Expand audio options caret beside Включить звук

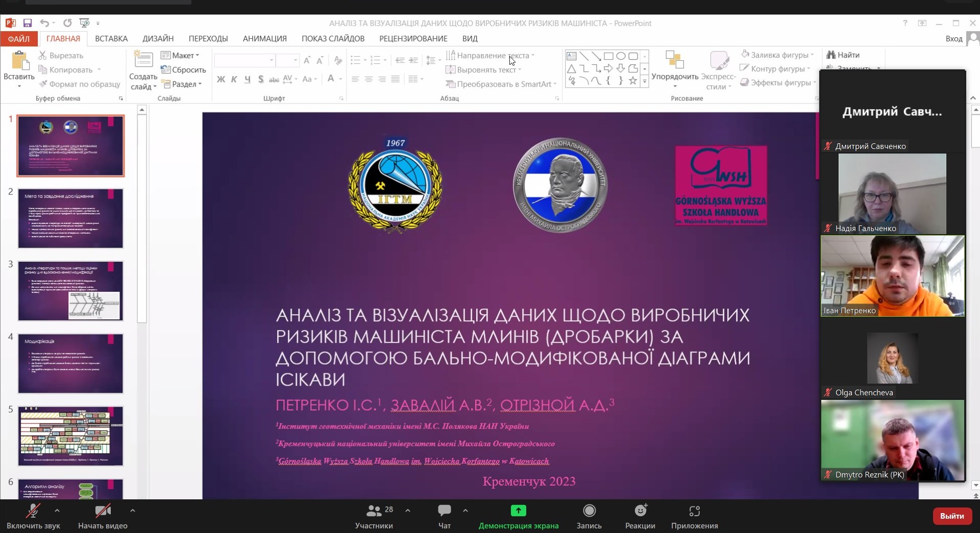[x=57, y=510]
